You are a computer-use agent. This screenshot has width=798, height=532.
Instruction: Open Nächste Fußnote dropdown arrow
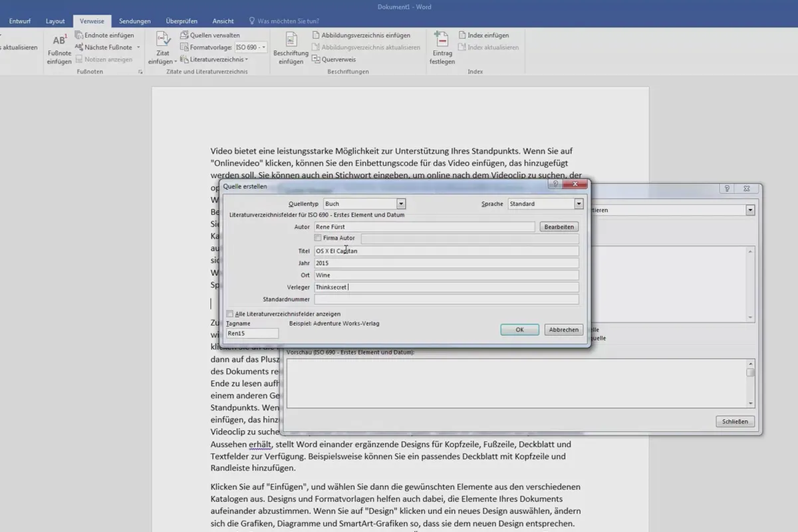click(139, 47)
